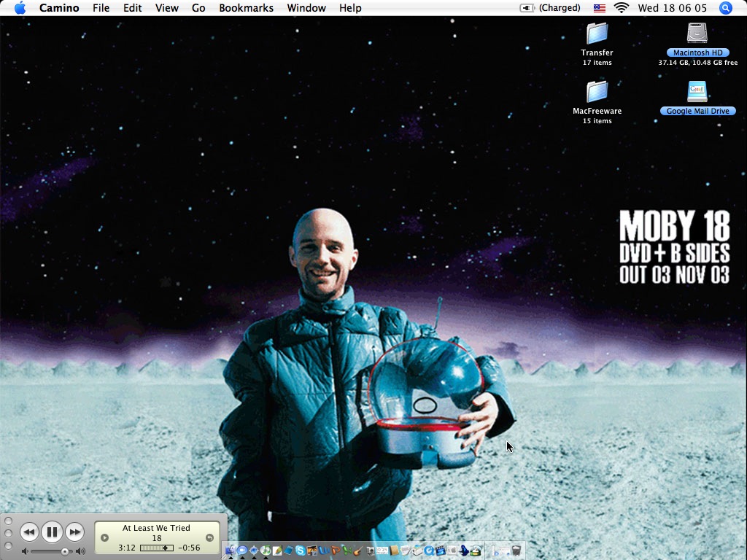This screenshot has height=560, width=747.
Task: Pause the iTunes song playback
Action: point(52,532)
